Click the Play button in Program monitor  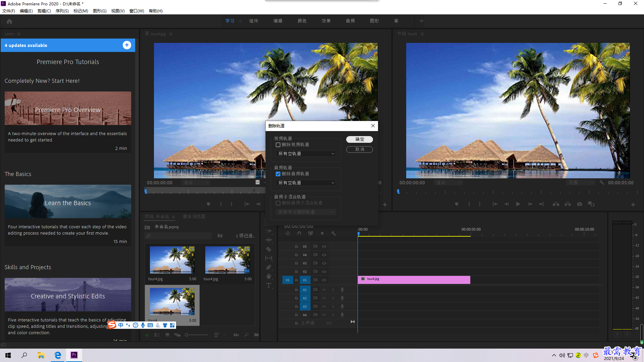tap(518, 204)
